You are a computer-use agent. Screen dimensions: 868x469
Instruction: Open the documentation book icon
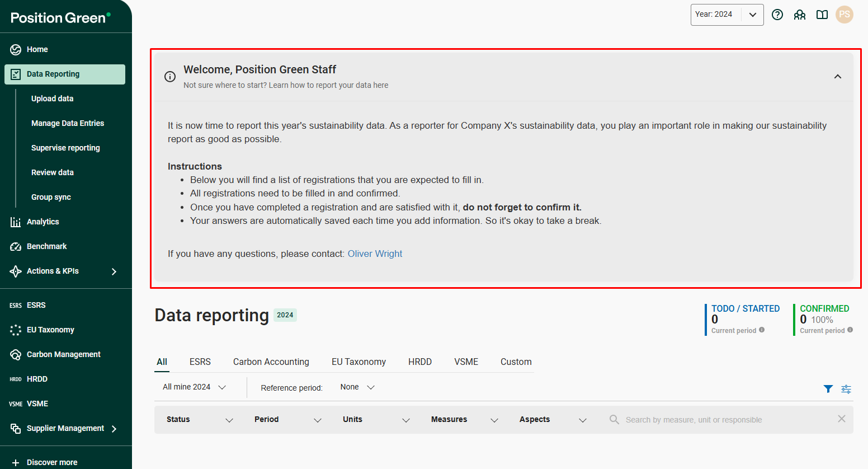pyautogui.click(x=822, y=15)
